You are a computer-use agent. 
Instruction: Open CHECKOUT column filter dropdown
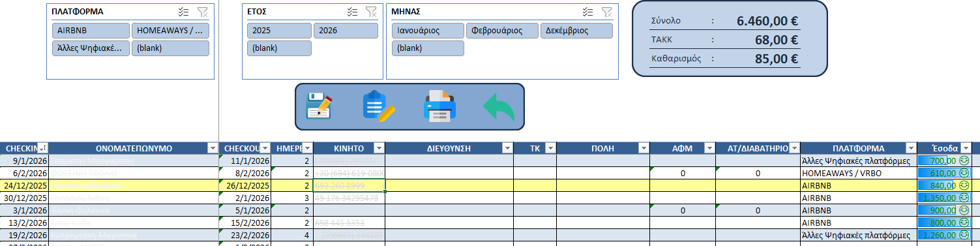click(x=265, y=148)
